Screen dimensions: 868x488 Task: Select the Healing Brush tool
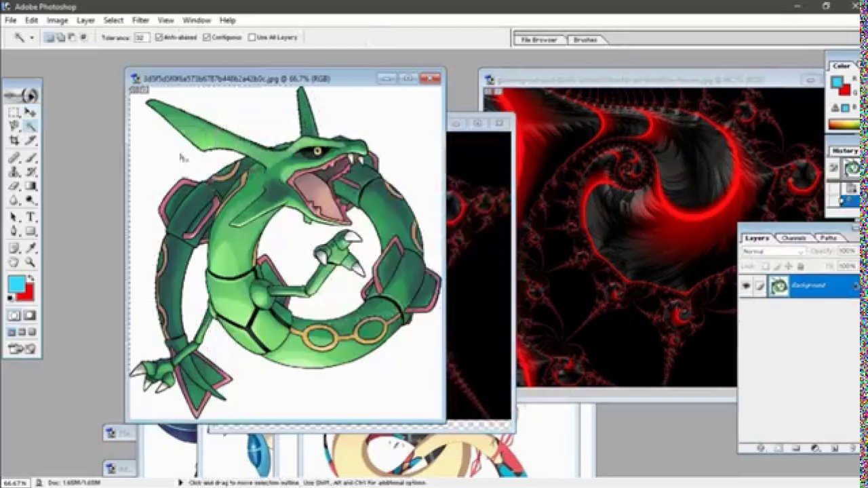(x=14, y=158)
